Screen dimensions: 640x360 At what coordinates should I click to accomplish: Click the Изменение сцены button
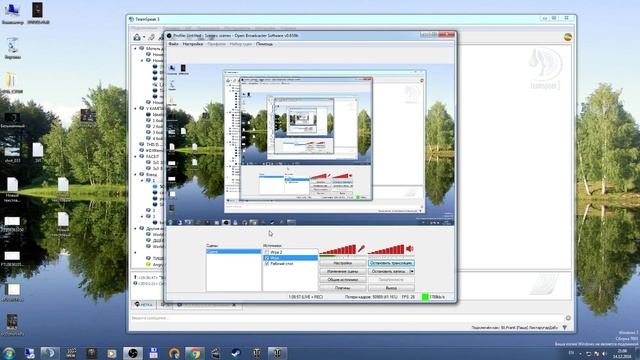[342, 271]
